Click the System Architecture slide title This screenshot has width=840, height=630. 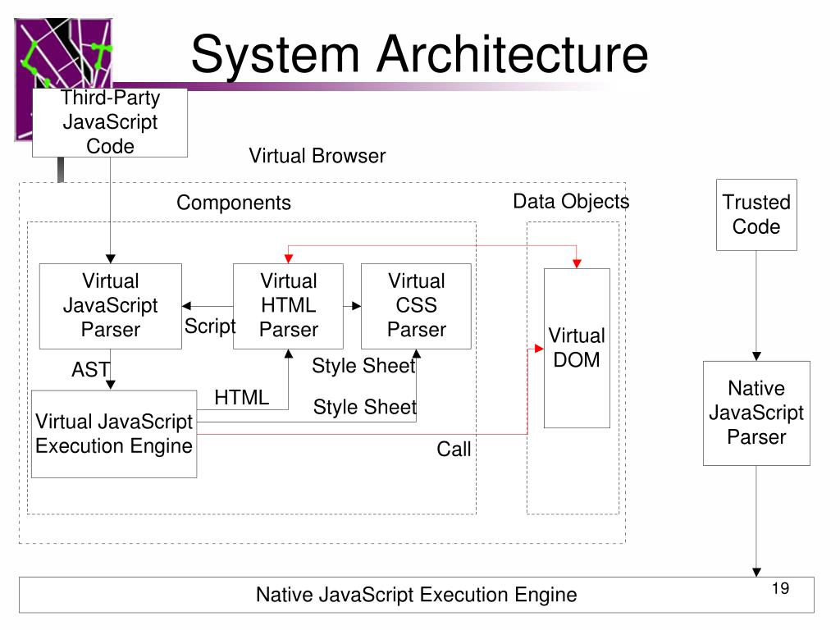click(x=419, y=54)
